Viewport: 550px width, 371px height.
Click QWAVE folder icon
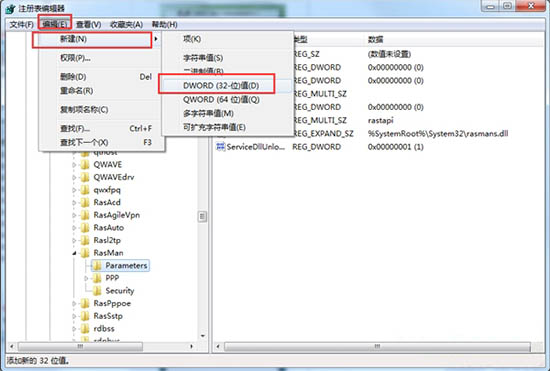pos(85,164)
